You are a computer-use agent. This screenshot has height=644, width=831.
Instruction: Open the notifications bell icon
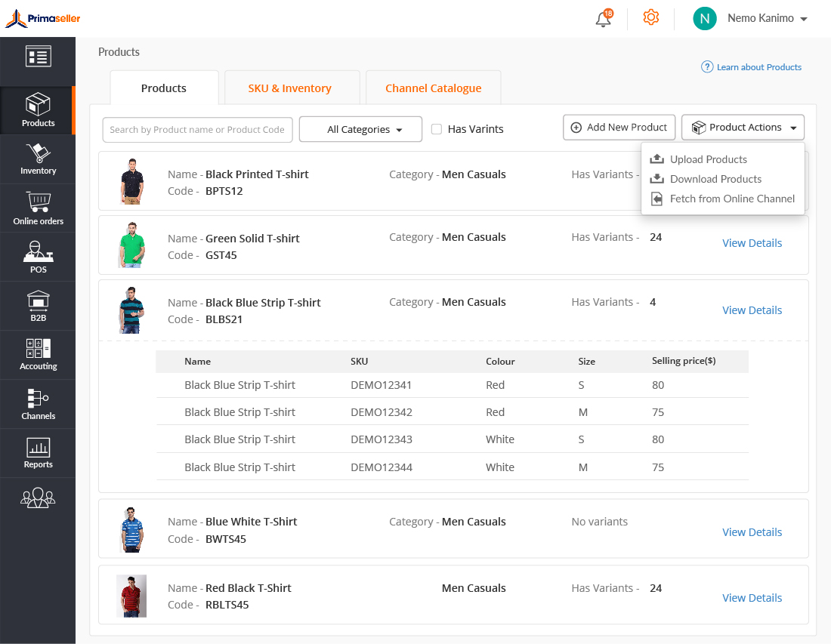[603, 19]
